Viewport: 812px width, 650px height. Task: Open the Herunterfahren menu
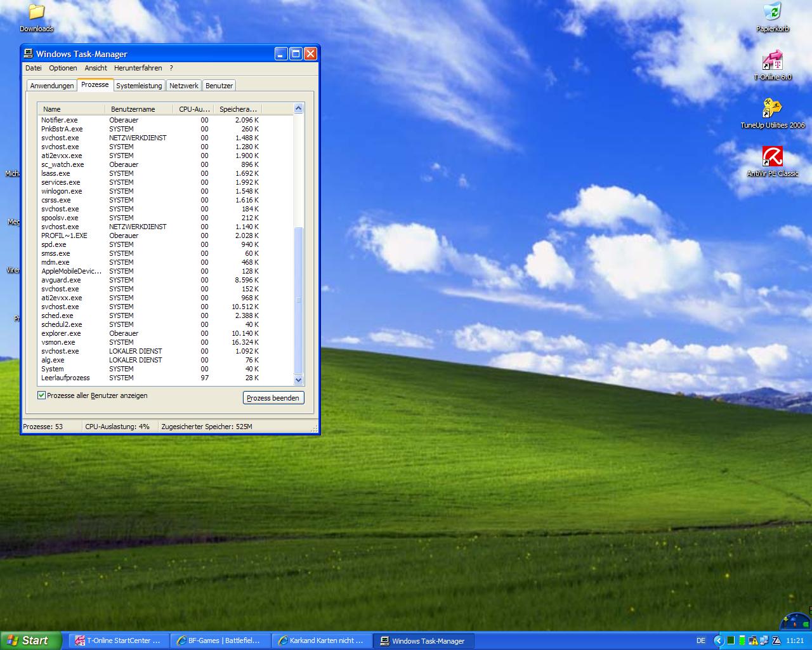(x=138, y=68)
